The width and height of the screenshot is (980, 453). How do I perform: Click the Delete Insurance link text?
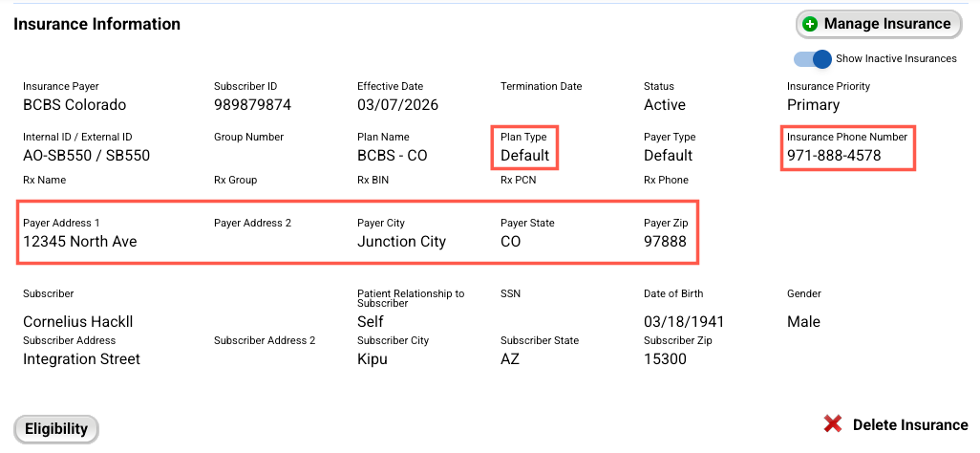(x=910, y=425)
